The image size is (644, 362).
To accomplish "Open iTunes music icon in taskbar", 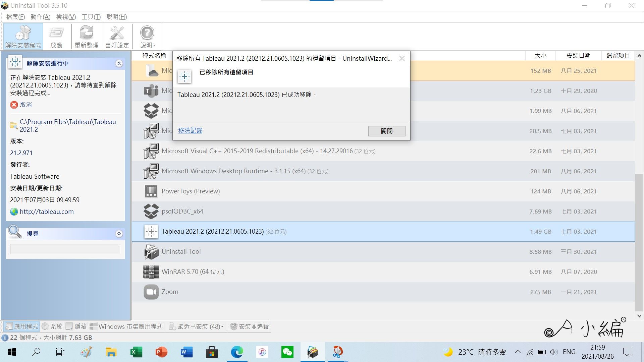I will click(x=262, y=352).
